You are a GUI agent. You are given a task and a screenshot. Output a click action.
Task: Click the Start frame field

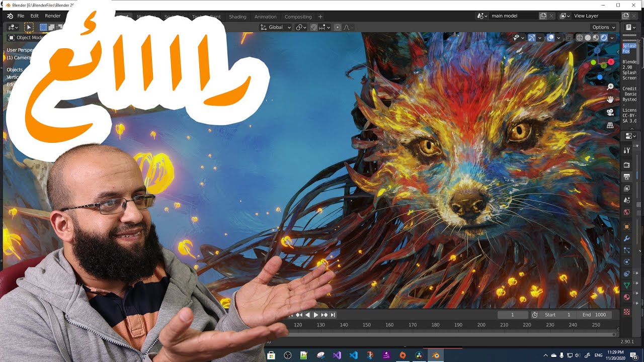pyautogui.click(x=558, y=315)
